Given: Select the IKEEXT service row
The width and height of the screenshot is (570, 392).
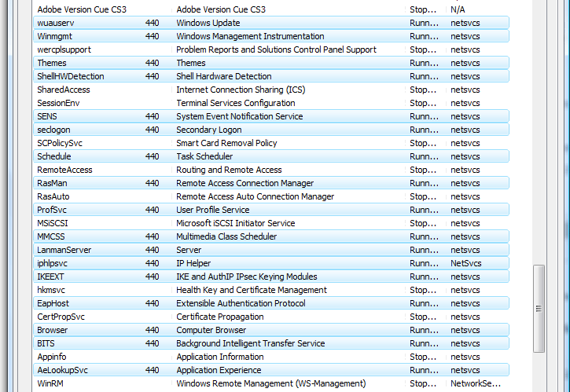Looking at the screenshot, I should click(x=270, y=277).
